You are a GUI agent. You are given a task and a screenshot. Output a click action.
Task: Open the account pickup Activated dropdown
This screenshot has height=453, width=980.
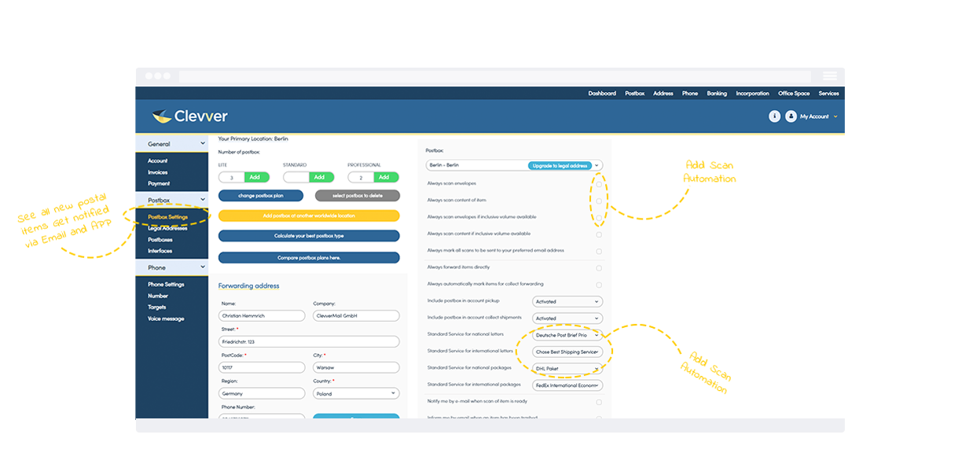(567, 301)
